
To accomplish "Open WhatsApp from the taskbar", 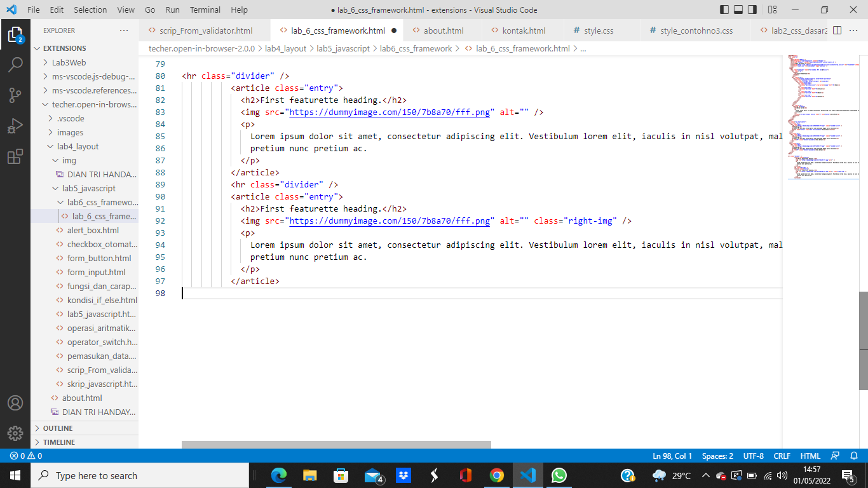I will coord(559,475).
